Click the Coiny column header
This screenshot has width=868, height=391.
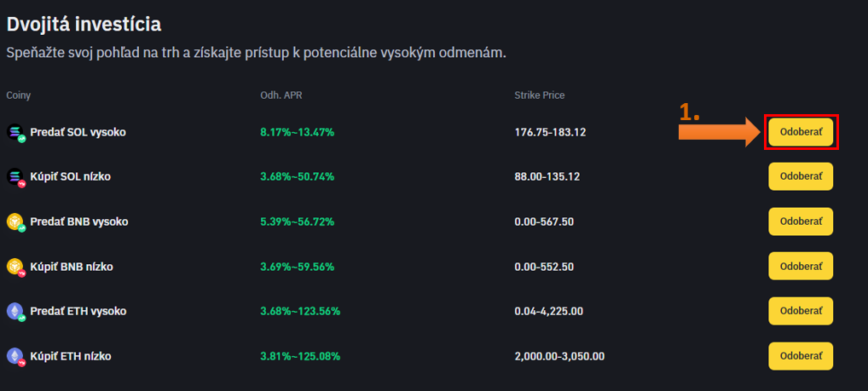tap(19, 95)
